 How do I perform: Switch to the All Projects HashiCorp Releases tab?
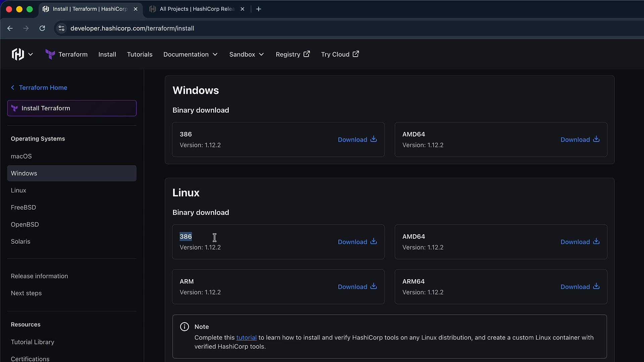(x=197, y=9)
